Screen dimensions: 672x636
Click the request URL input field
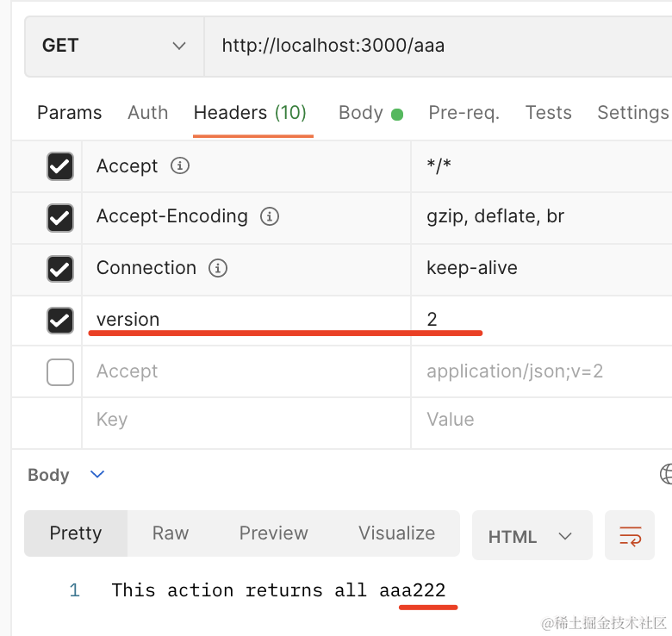point(438,47)
